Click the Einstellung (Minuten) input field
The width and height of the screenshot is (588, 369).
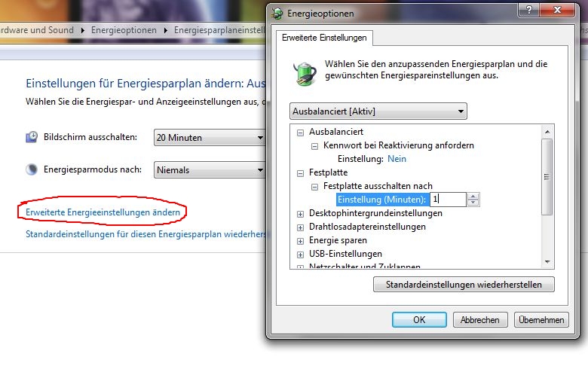pyautogui.click(x=448, y=200)
